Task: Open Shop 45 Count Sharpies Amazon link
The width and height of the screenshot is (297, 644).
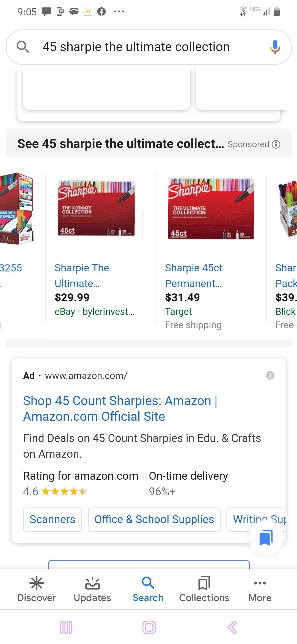Action: (120, 409)
